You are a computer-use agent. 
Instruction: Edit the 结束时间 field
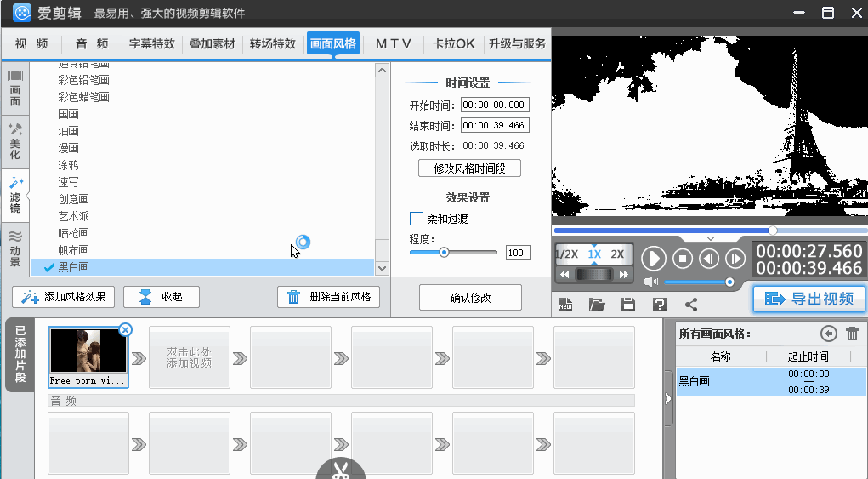(x=495, y=125)
